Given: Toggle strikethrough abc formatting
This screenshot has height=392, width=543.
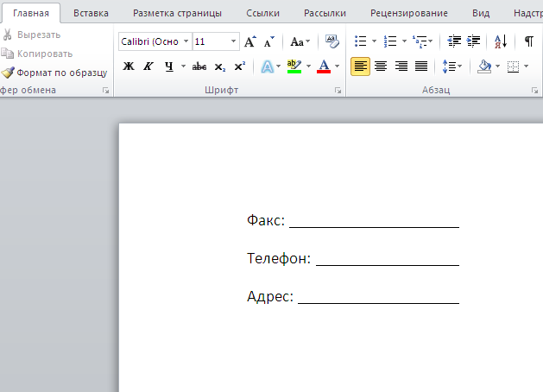Looking at the screenshot, I should (x=199, y=66).
